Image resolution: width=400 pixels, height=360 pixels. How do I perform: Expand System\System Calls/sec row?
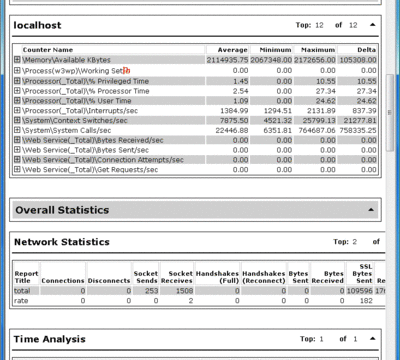(17, 130)
